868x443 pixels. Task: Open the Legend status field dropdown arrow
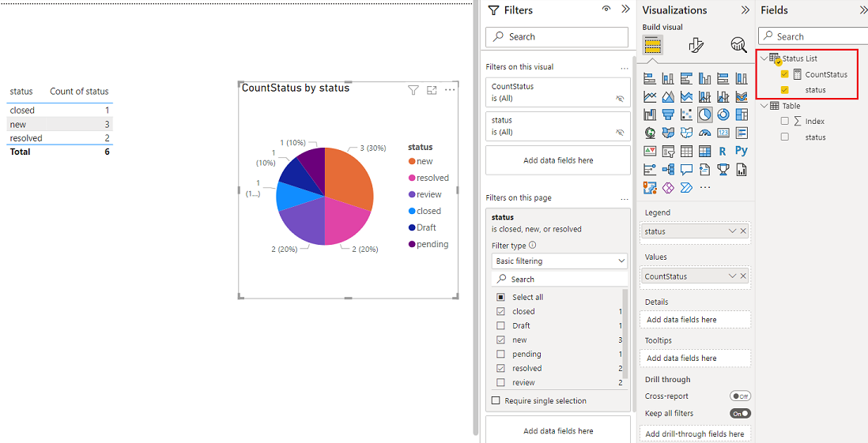[732, 231]
